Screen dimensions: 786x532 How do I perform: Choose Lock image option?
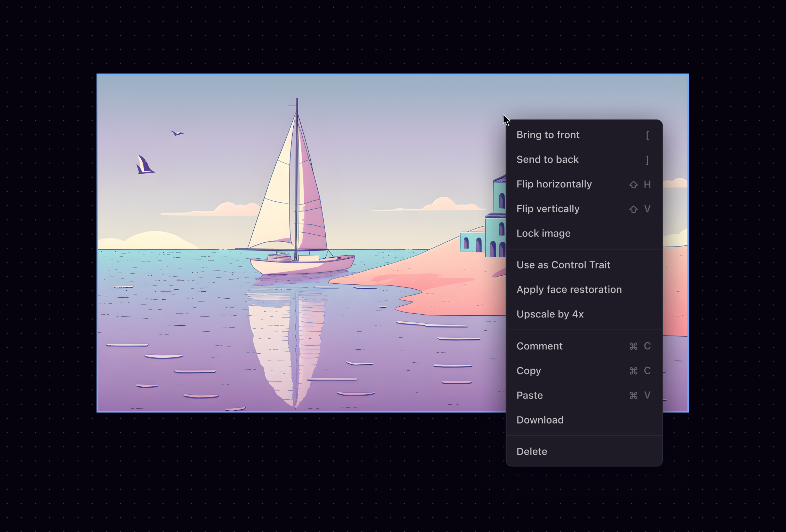584,233
